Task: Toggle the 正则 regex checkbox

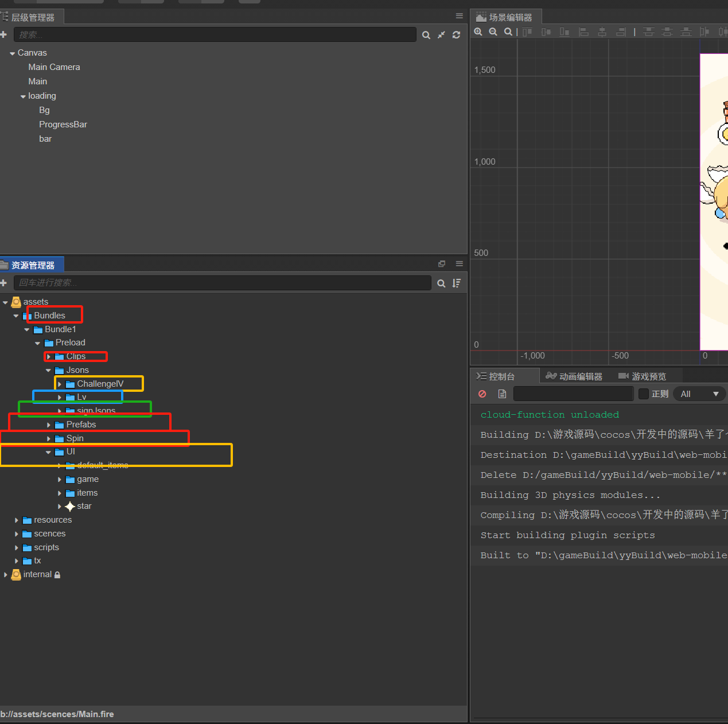Action: click(644, 394)
